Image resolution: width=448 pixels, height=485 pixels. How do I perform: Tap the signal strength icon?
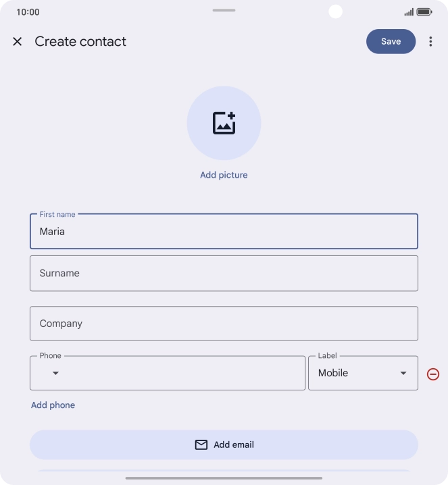click(x=408, y=12)
